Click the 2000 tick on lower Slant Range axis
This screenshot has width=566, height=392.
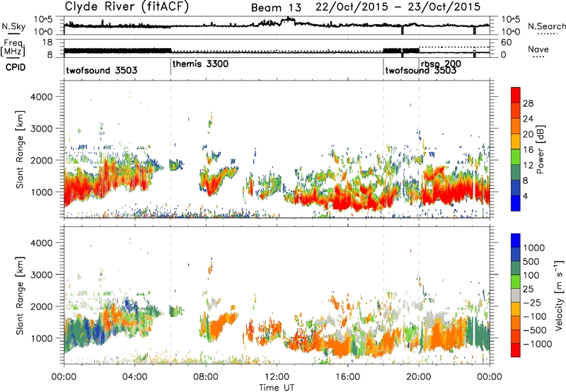click(x=42, y=306)
